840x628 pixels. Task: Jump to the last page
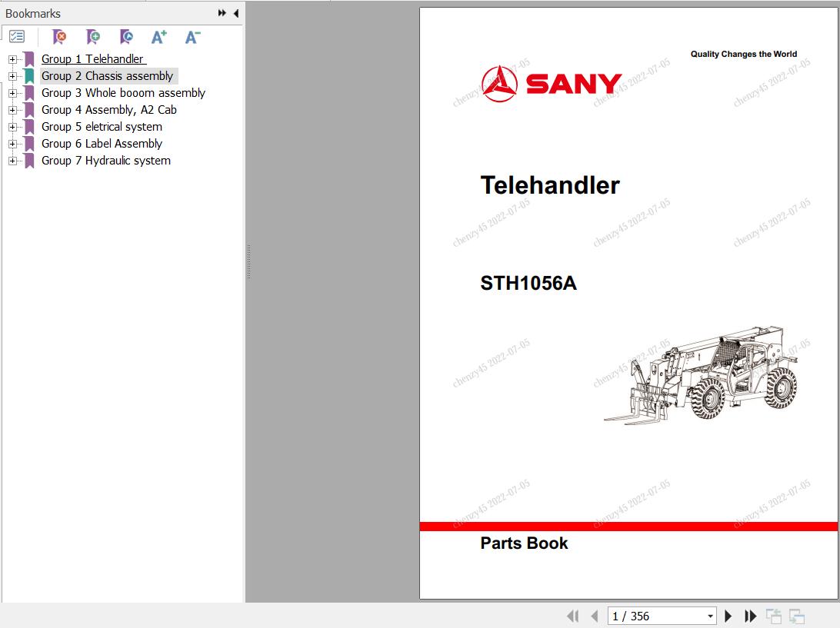(x=750, y=616)
